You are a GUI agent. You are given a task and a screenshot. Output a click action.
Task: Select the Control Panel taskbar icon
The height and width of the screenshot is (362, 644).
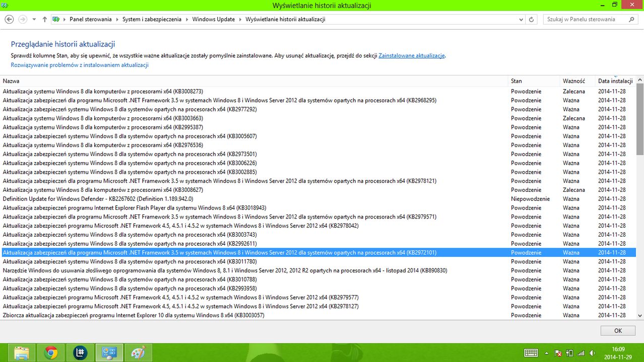click(x=109, y=352)
